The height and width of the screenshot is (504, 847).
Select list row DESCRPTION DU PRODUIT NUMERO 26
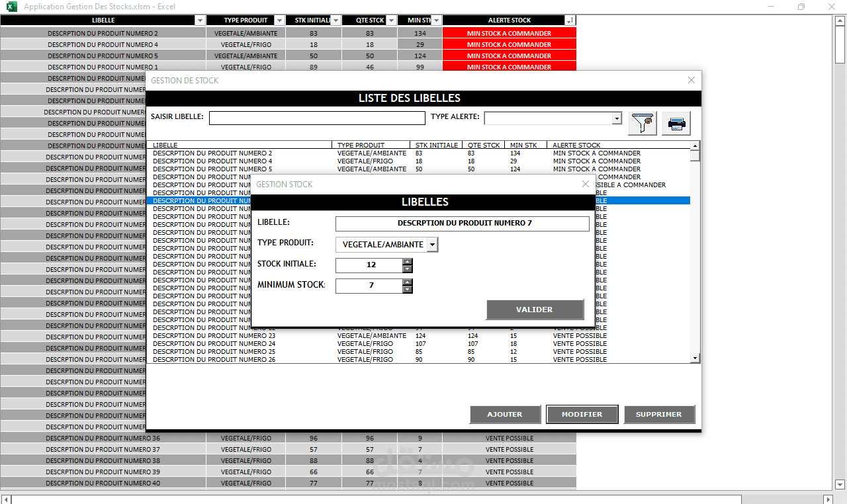pos(418,359)
